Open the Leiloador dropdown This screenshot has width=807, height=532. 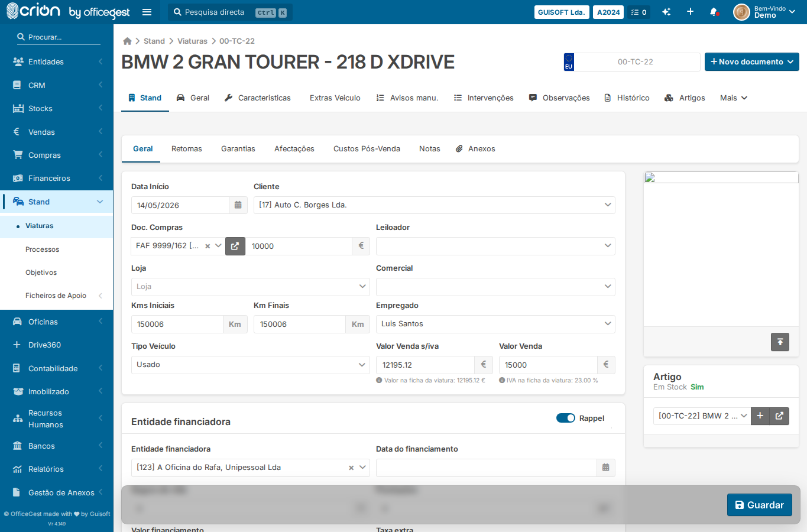tap(495, 246)
